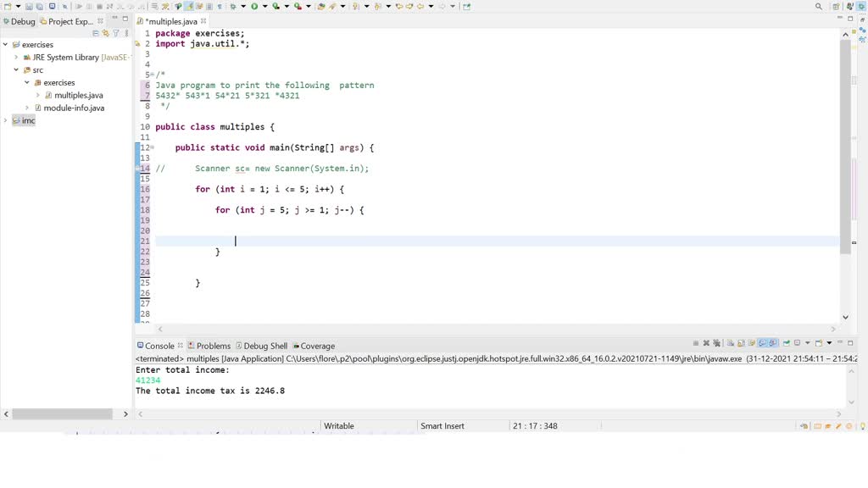
Task: Click the editor vertical scrollbar thumb
Action: tap(845, 147)
